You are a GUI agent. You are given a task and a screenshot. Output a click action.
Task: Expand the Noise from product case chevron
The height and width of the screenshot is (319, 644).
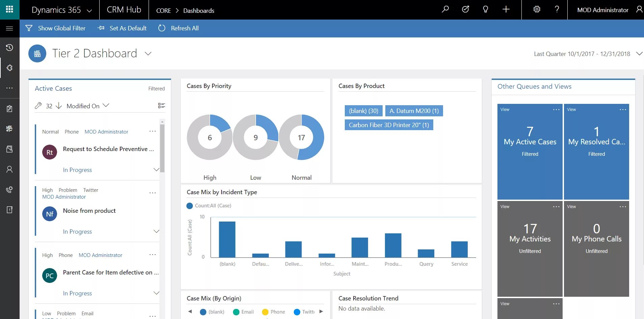[156, 231]
